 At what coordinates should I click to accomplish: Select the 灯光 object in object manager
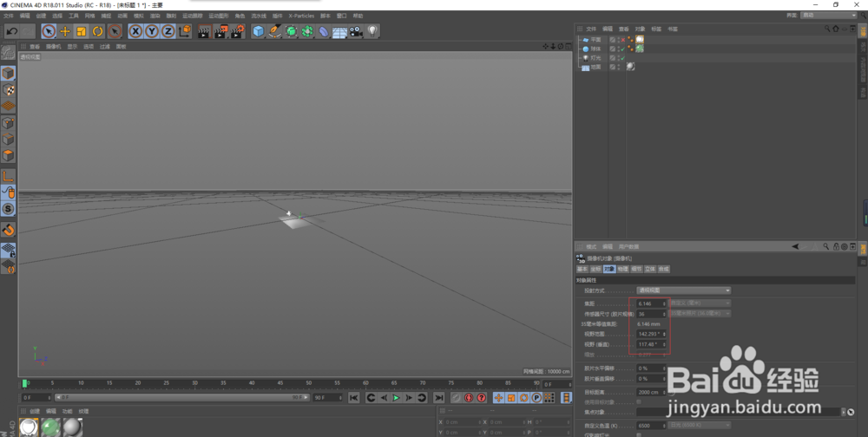click(595, 57)
